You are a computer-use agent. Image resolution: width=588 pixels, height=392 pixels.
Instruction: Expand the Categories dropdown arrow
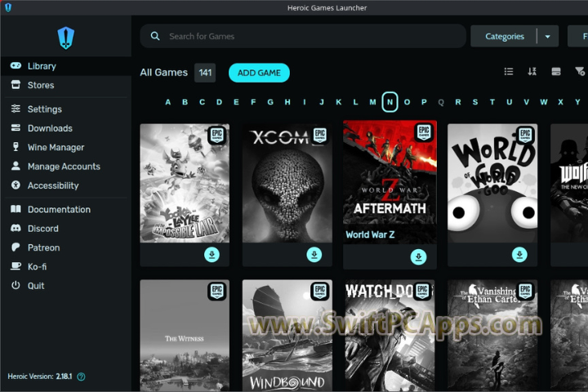point(547,37)
